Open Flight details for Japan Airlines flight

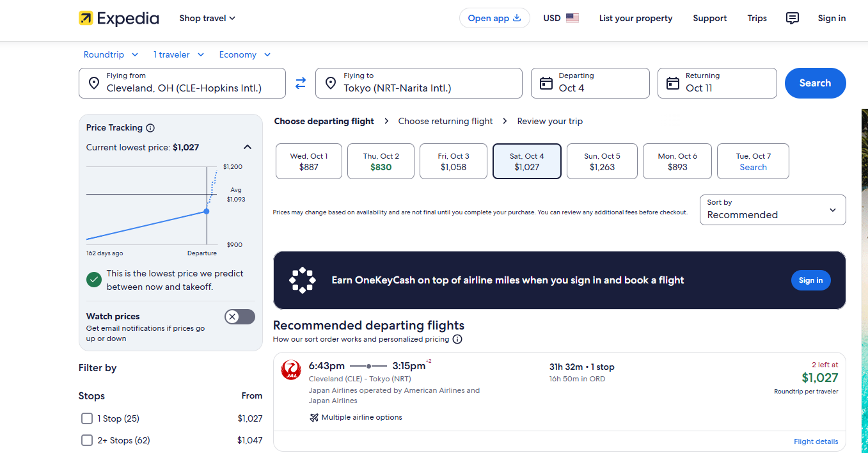click(x=816, y=441)
